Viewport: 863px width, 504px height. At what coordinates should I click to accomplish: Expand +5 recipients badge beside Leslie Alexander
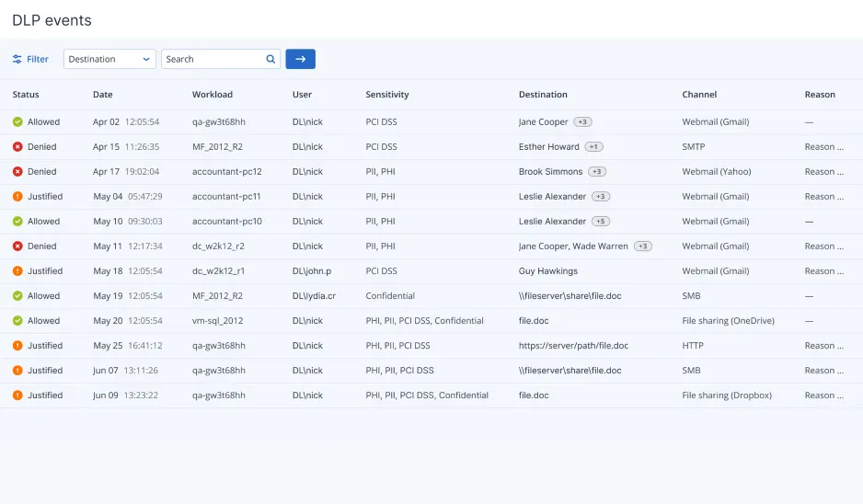[x=601, y=221]
